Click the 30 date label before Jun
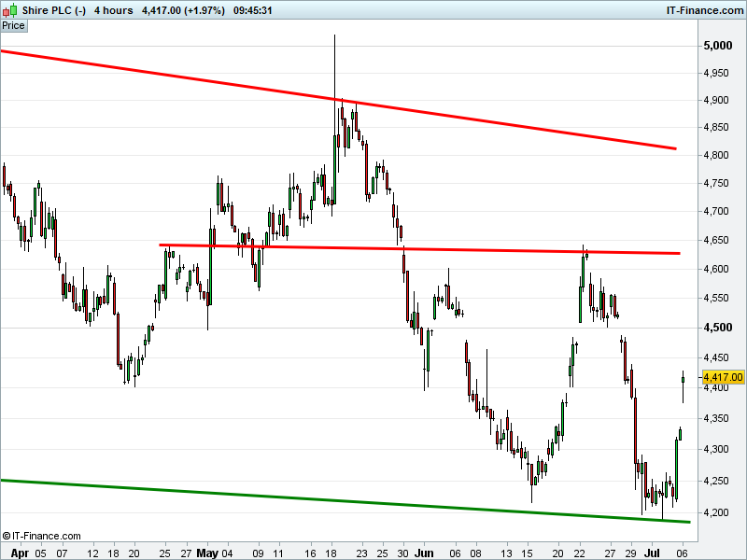 click(x=403, y=553)
